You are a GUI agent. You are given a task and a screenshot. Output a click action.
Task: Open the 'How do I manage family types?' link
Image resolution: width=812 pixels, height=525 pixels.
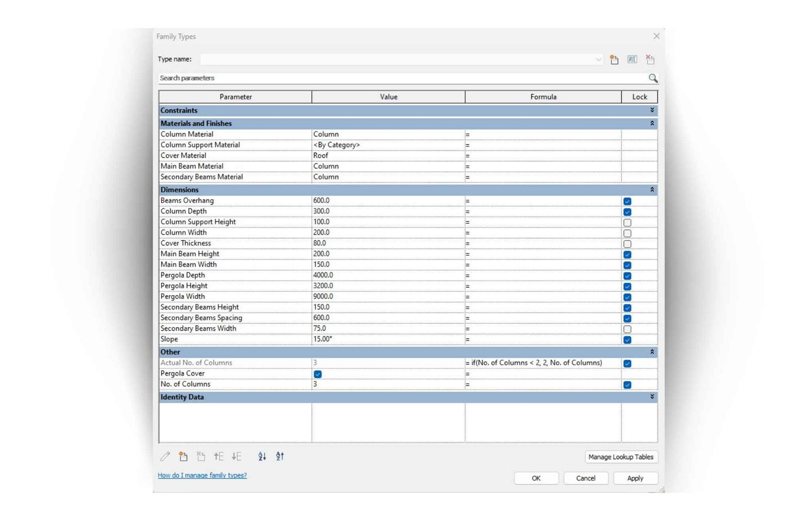pos(202,476)
